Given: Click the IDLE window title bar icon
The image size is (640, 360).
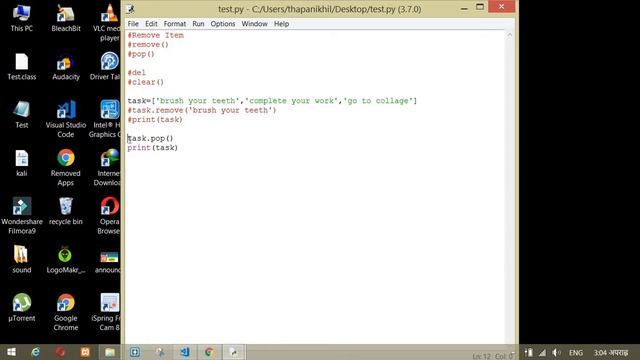Looking at the screenshot, I should coord(131,9).
